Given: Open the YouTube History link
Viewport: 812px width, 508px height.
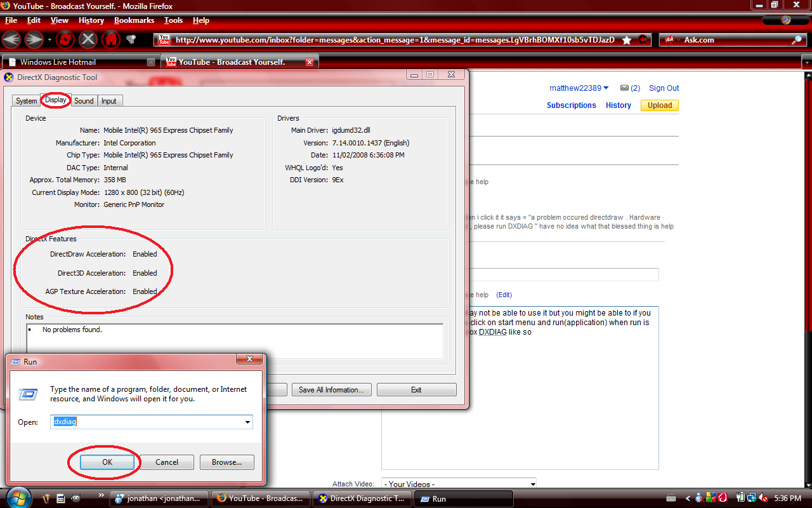Looking at the screenshot, I should [619, 105].
